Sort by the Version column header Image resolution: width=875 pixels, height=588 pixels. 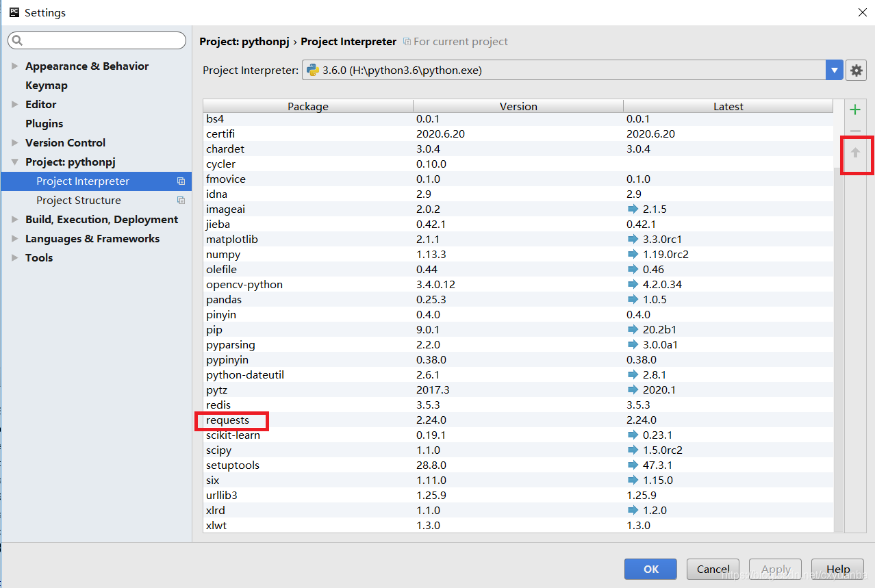518,106
